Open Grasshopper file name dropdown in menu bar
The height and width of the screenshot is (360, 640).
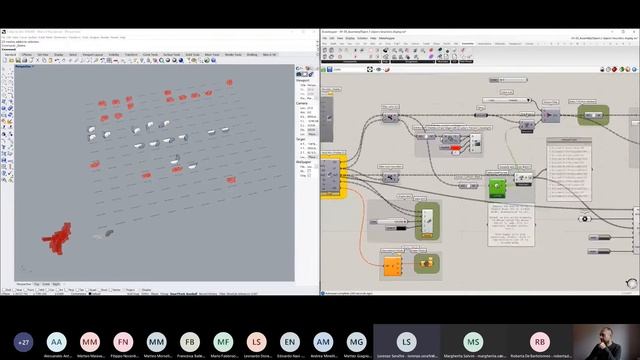click(603, 38)
